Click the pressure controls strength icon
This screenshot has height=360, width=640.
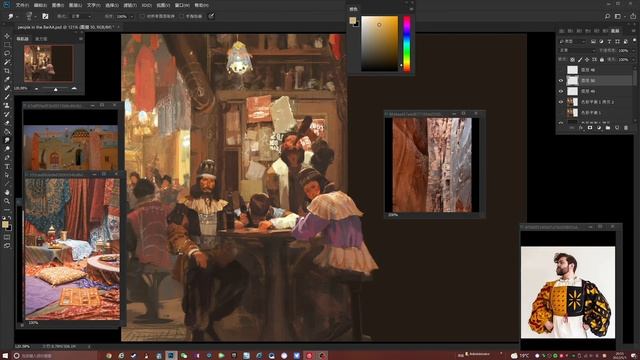click(x=211, y=16)
